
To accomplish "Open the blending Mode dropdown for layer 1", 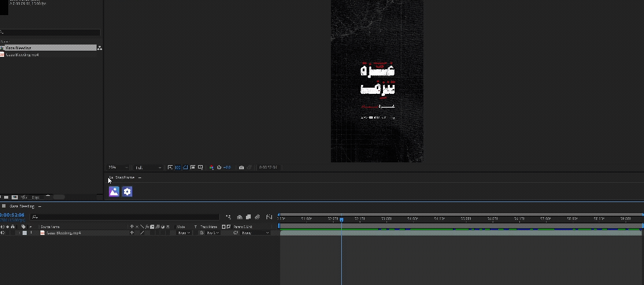I will [x=183, y=233].
